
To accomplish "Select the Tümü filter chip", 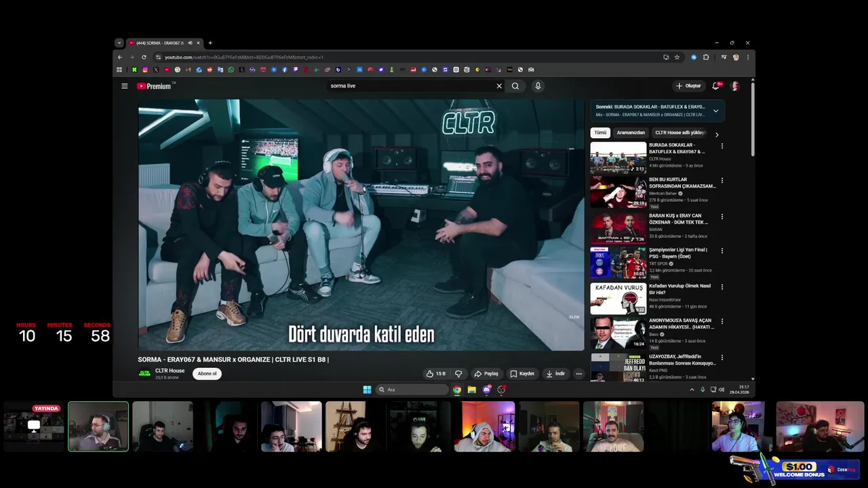I will tap(600, 133).
